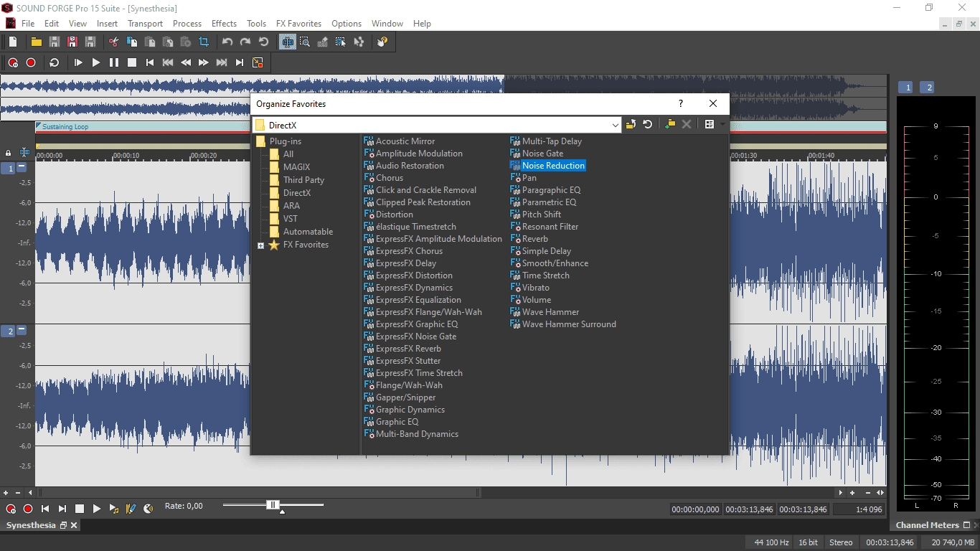Open the File menu
The width and height of the screenshot is (980, 551).
pyautogui.click(x=28, y=24)
